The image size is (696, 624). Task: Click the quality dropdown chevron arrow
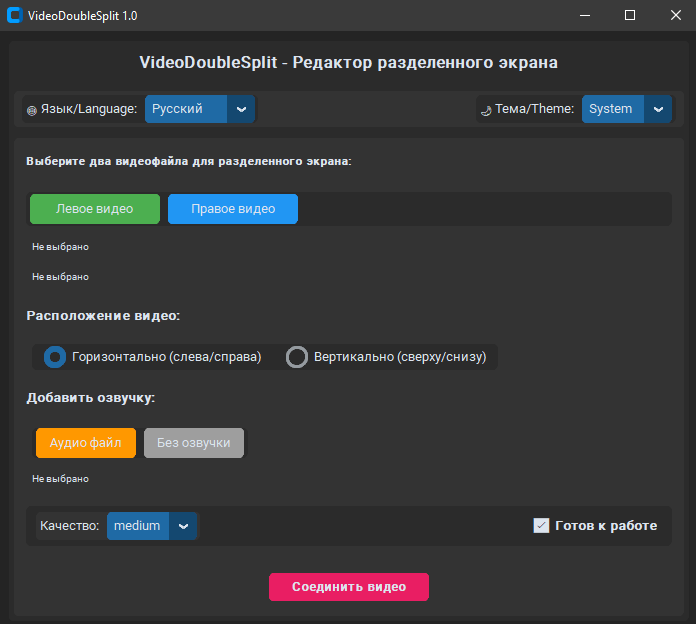(x=183, y=526)
